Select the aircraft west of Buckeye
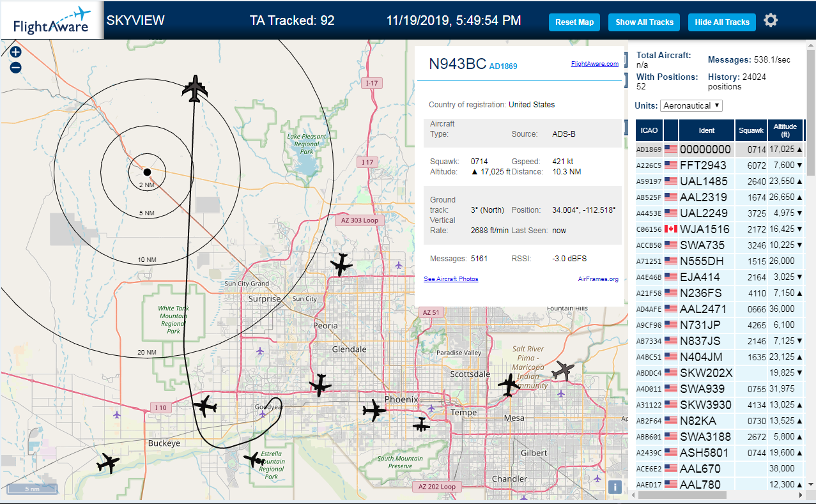This screenshot has height=504, width=816. 108,462
